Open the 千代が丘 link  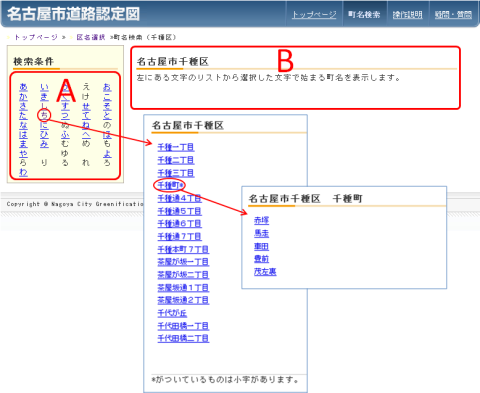(x=172, y=313)
